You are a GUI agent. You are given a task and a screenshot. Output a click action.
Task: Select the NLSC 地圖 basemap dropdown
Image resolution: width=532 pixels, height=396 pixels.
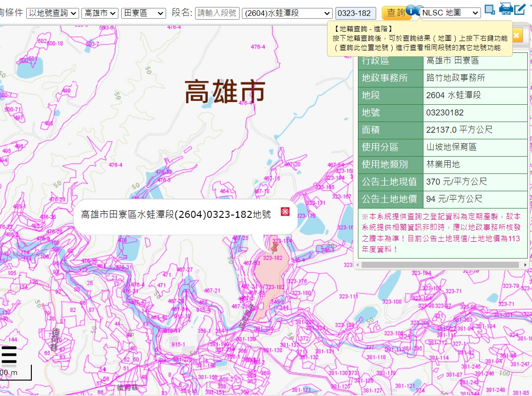click(450, 13)
